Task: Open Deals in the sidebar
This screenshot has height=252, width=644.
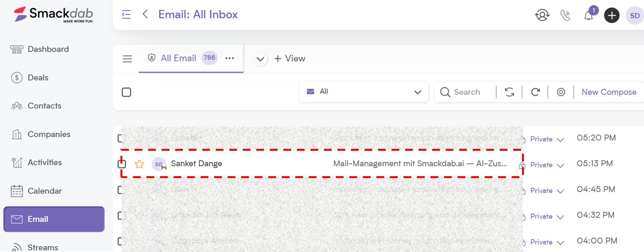Action: click(x=30, y=77)
